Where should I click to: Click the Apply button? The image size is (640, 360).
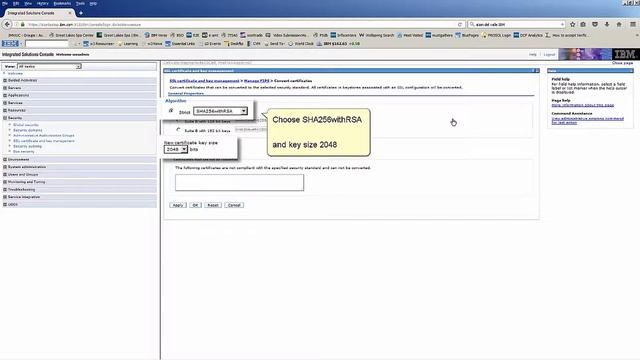point(178,205)
